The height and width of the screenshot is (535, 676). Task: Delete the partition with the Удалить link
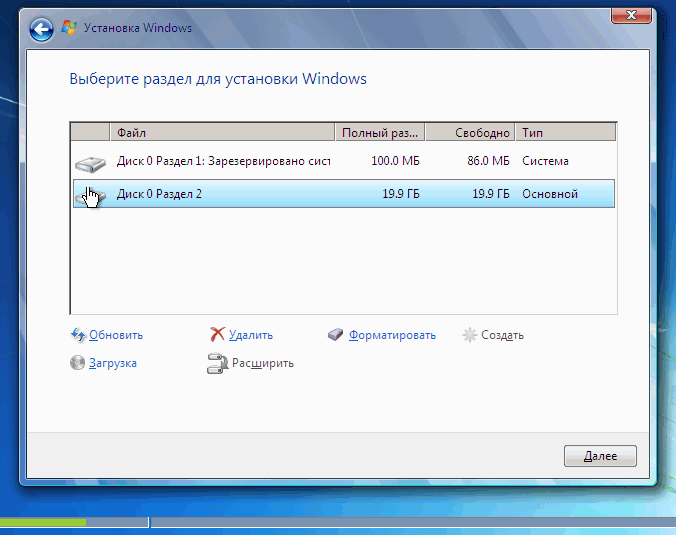click(x=251, y=335)
